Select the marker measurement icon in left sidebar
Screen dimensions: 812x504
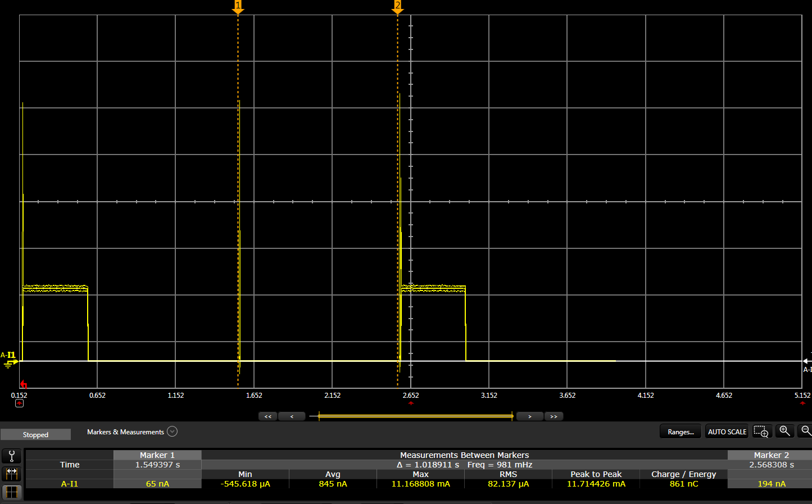[x=11, y=474]
